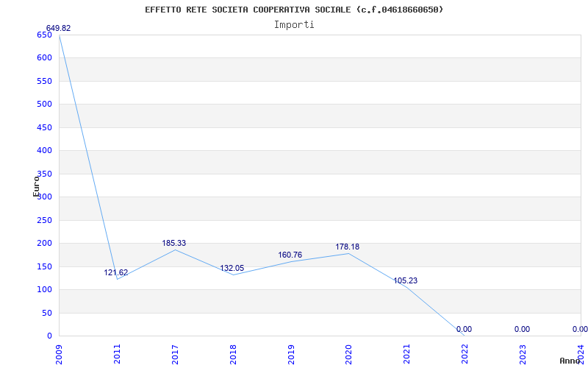Click the 450 y-axis tick label
Image resolution: width=588 pixels, height=368 pixels.
pos(44,127)
